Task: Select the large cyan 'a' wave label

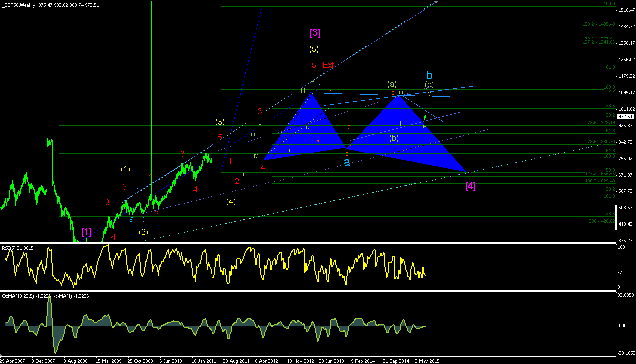Action: pos(347,162)
